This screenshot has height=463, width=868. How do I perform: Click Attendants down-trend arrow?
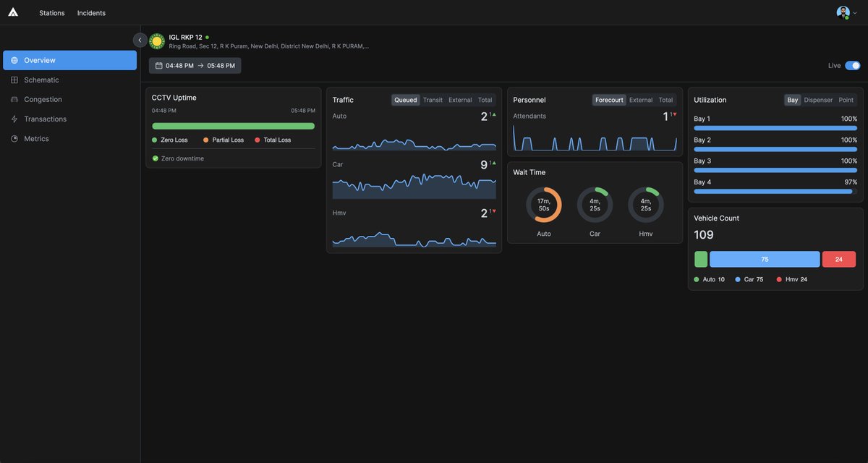click(x=675, y=114)
